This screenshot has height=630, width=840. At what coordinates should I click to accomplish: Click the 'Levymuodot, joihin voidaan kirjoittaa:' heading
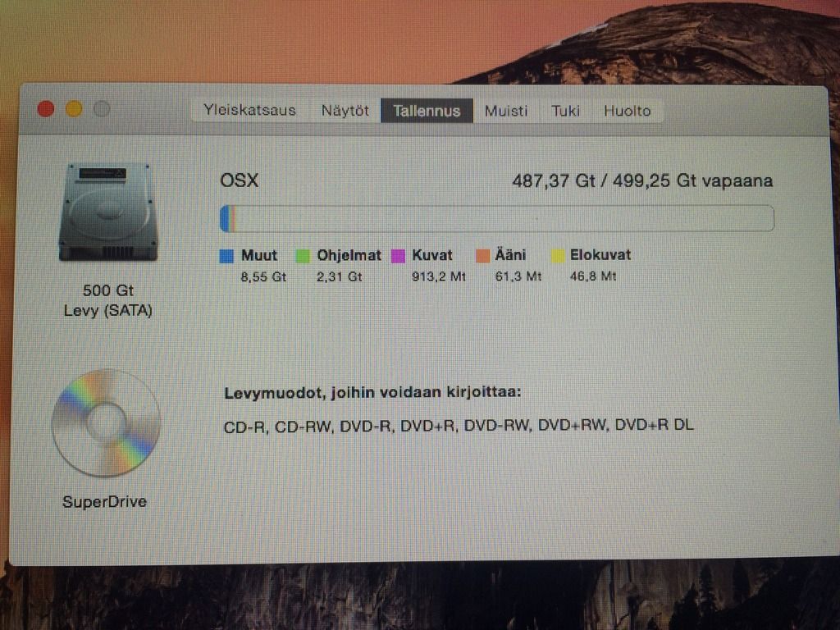coord(372,393)
